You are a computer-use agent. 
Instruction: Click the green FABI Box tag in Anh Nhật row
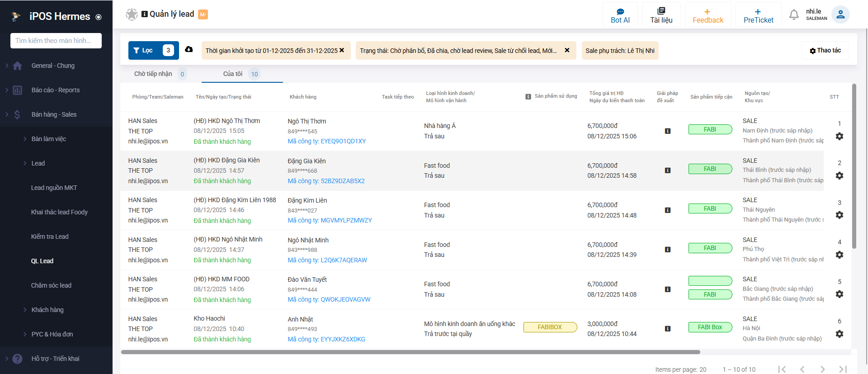pyautogui.click(x=710, y=327)
